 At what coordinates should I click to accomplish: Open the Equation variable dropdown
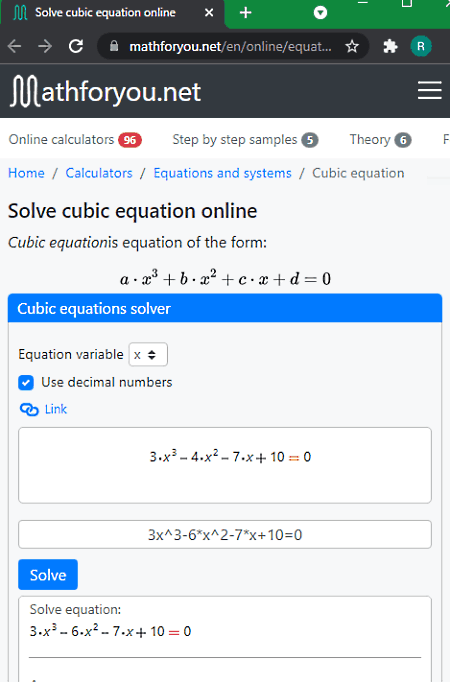(x=148, y=354)
